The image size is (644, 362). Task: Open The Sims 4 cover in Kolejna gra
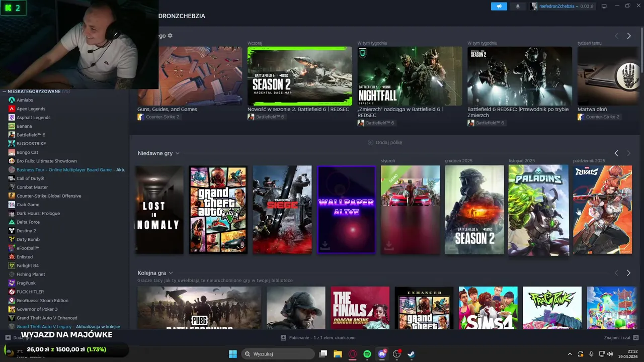click(488, 308)
